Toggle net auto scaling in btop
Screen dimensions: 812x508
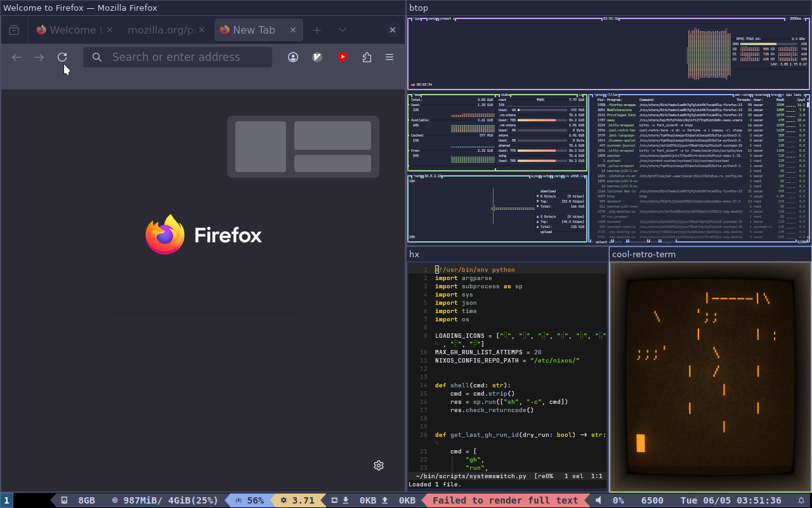[x=546, y=176]
